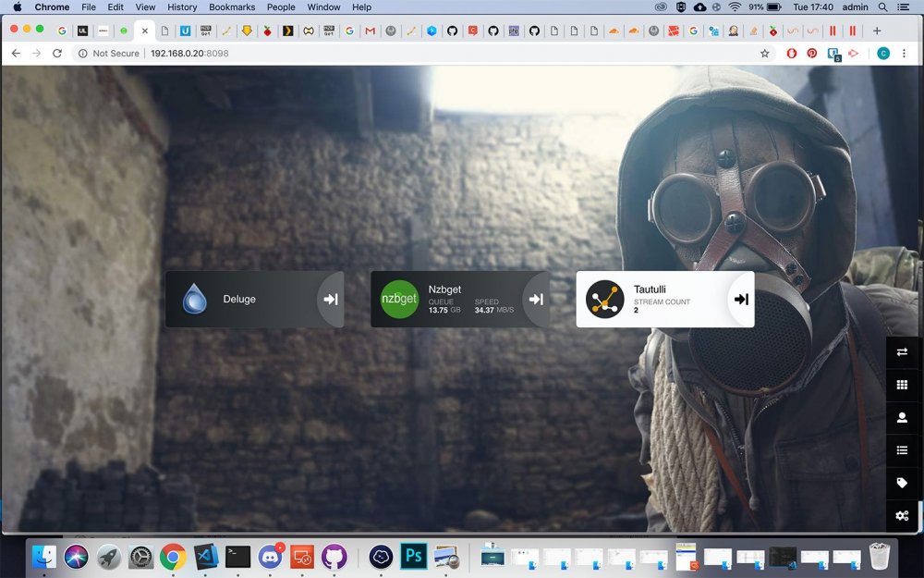Open the user profile icon in sidebar
Viewport: 924px width, 578px height.
pos(902,418)
